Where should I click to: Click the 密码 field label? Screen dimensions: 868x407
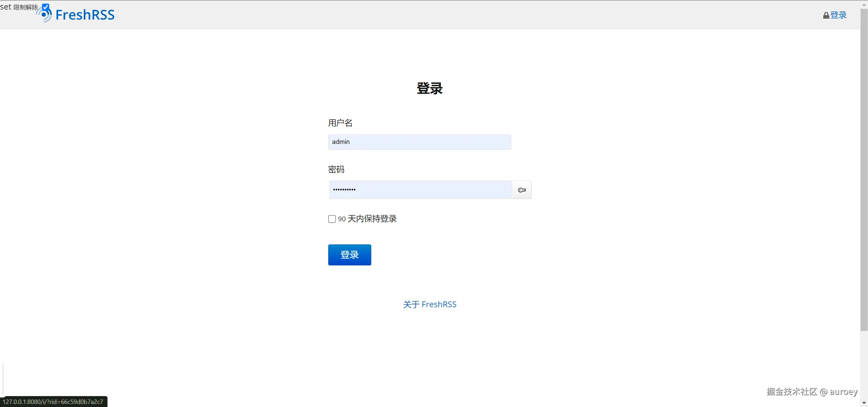(336, 169)
